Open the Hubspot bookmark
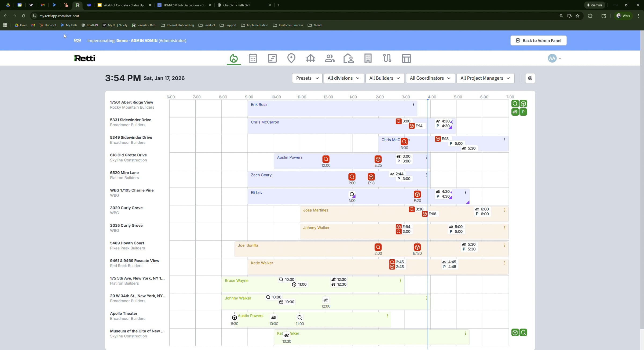644x350 pixels. (x=48, y=25)
